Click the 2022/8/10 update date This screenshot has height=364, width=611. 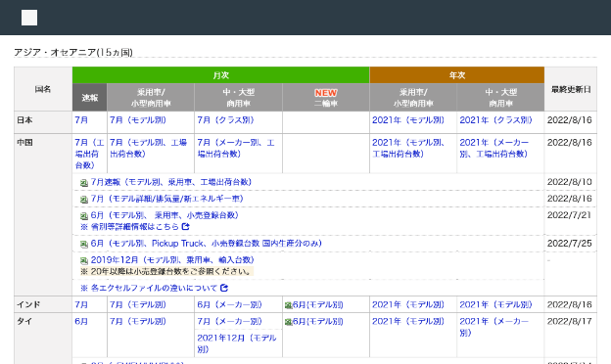pyautogui.click(x=569, y=182)
